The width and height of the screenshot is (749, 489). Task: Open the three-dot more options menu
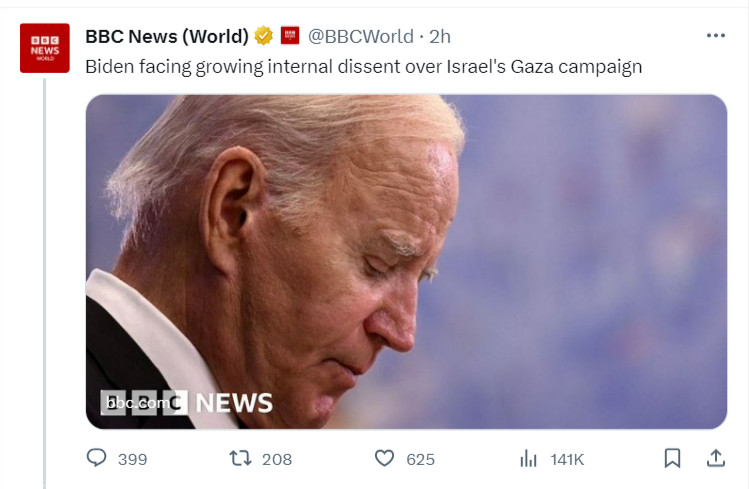[x=716, y=36]
